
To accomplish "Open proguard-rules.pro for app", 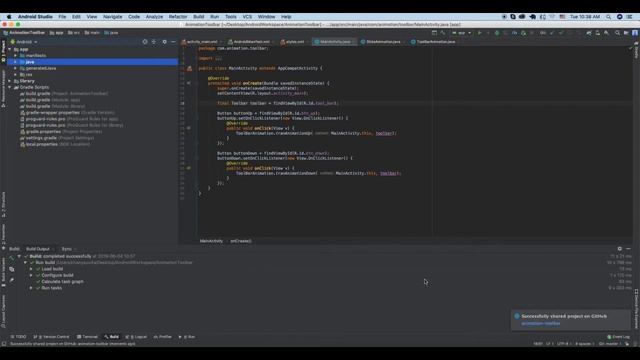I will (x=69, y=119).
